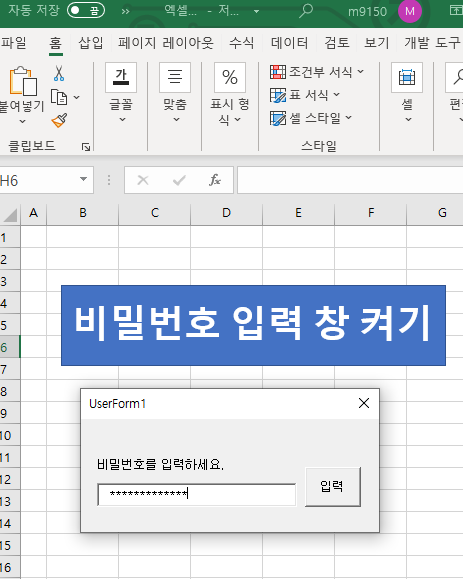This screenshot has width=463, height=579.
Task: Open the 파일 tab
Action: point(14,42)
